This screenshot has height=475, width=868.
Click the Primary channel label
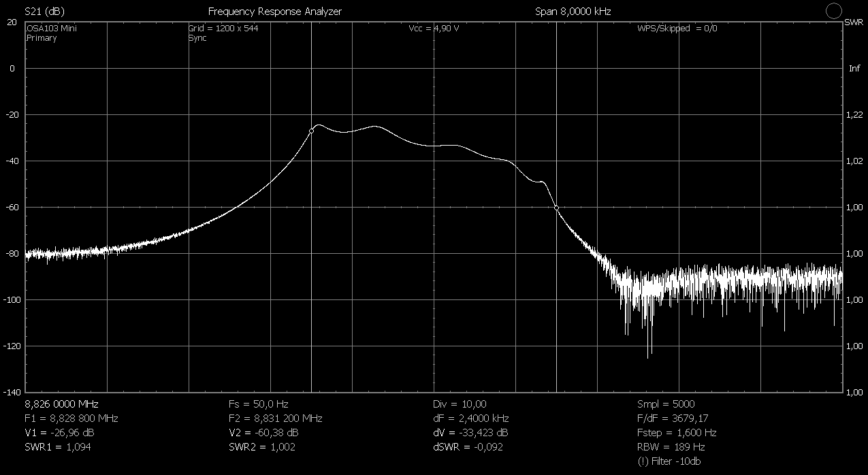coord(42,38)
